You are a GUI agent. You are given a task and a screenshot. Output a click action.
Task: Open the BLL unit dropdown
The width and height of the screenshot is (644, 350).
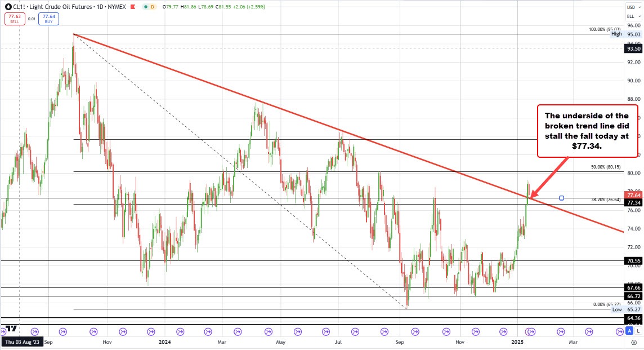click(x=633, y=16)
